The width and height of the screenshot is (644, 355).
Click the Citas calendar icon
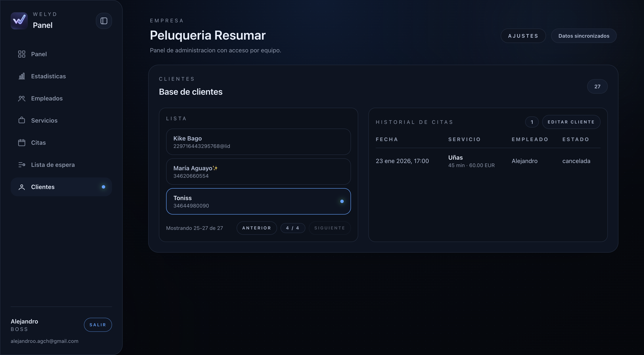22,143
